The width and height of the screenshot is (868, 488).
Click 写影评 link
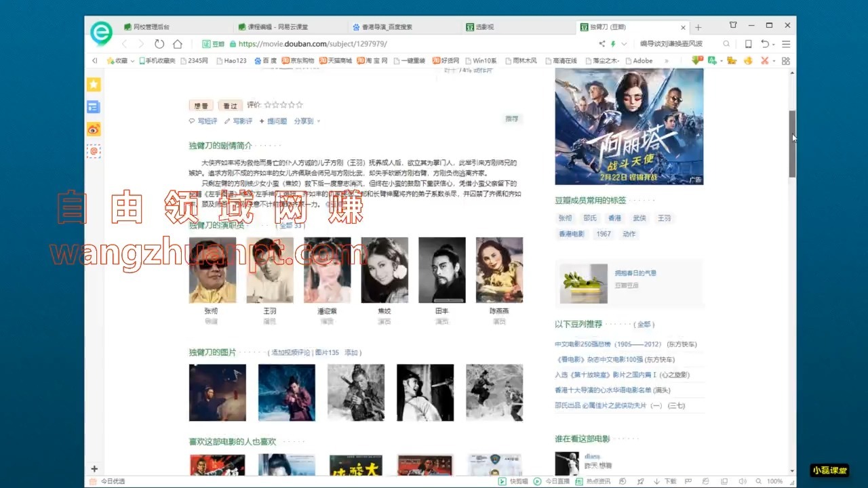[242, 121]
